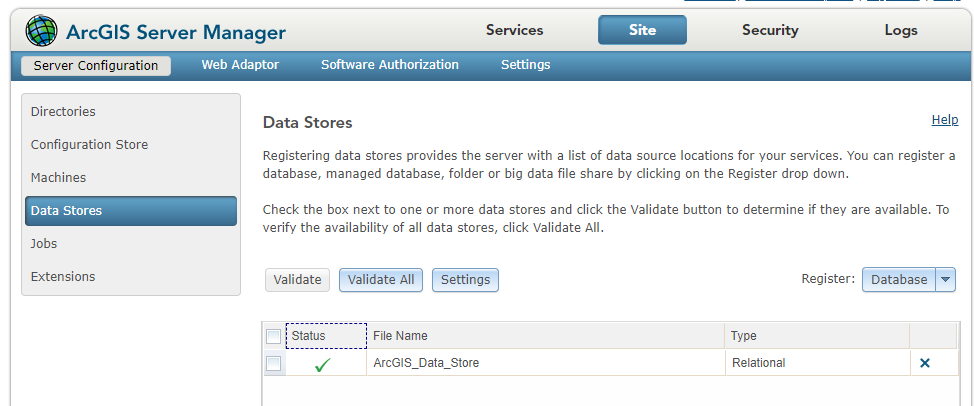Image resolution: width=974 pixels, height=406 pixels.
Task: Click the Settings button beside Validate All
Action: coord(465,280)
